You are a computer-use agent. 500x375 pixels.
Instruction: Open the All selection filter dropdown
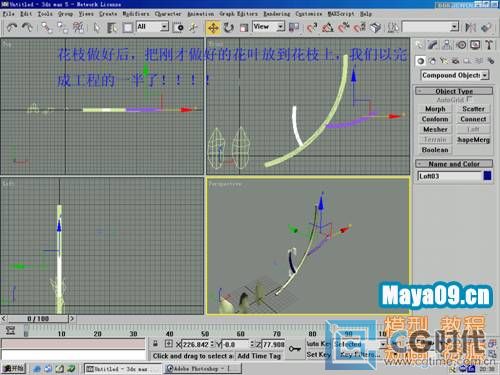pos(152,27)
